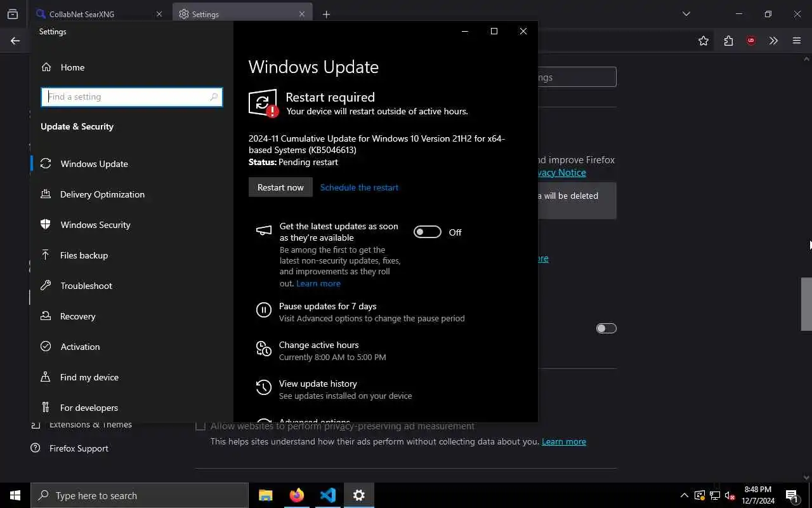The width and height of the screenshot is (812, 508).
Task: Open a new Firefox tab
Action: (x=326, y=14)
